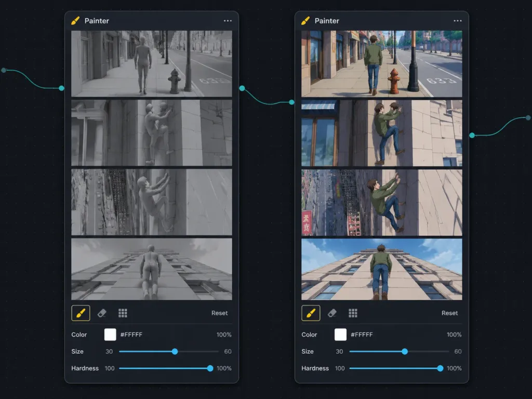
Task: Click the Size slider handle in the grayscale Painter
Action: pos(175,352)
